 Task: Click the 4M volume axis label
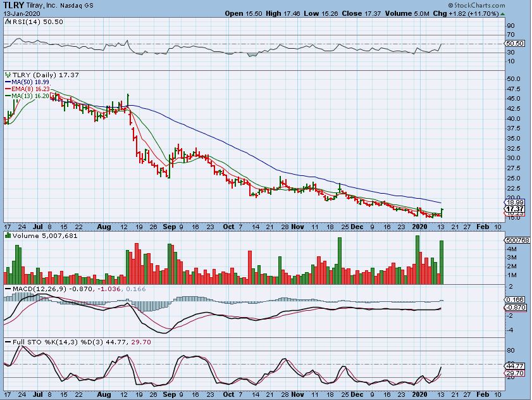[x=512, y=249]
